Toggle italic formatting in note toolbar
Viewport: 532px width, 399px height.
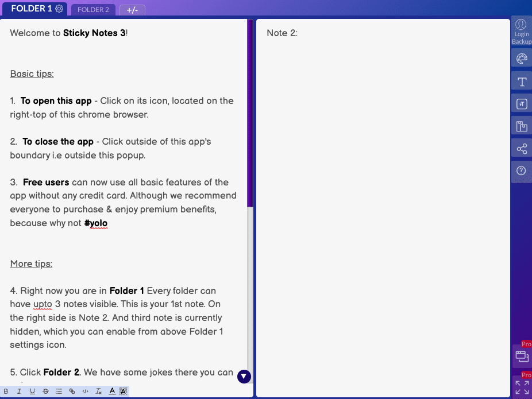pyautogui.click(x=19, y=391)
